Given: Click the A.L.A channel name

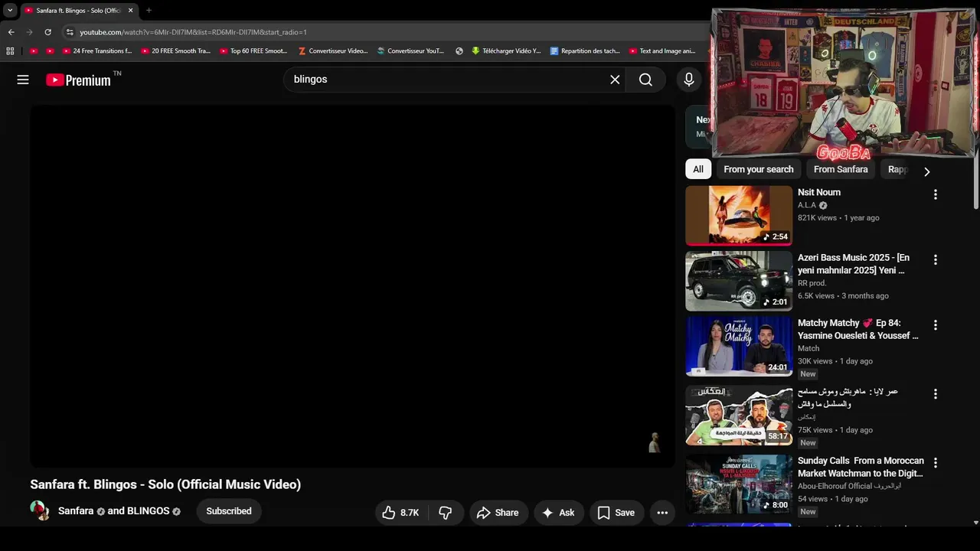Looking at the screenshot, I should click(x=807, y=205).
